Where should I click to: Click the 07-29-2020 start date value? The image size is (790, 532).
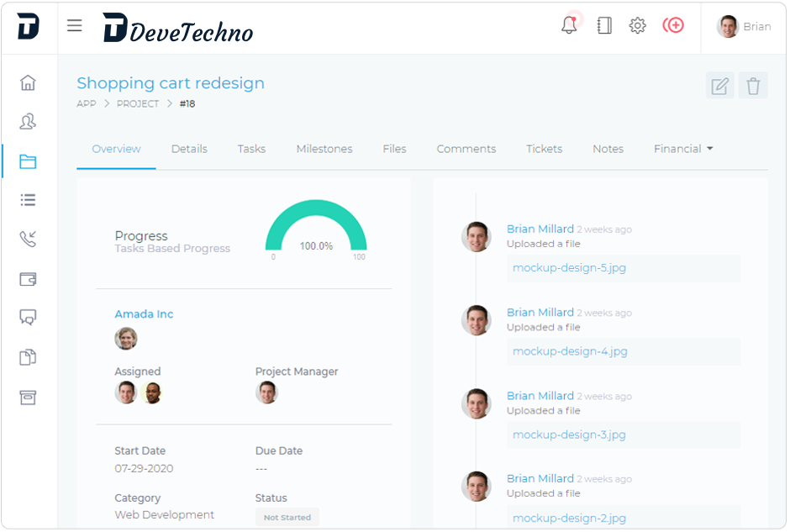tap(144, 468)
